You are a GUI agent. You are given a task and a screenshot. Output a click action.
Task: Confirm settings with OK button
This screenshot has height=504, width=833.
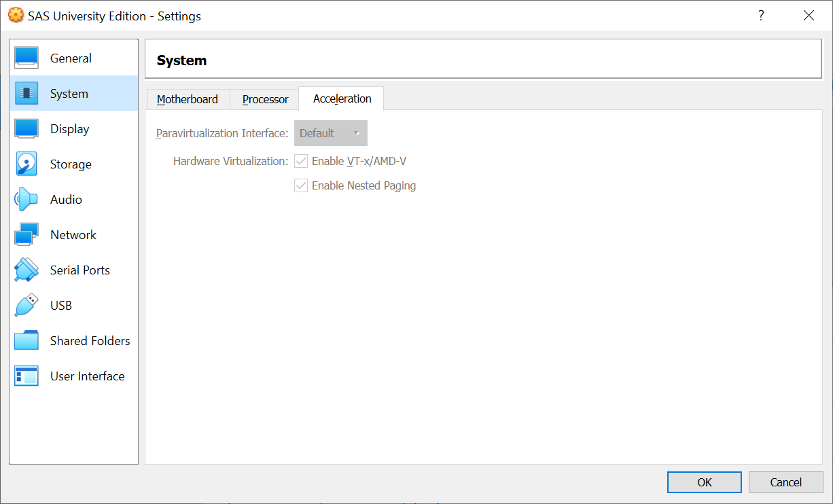705,482
